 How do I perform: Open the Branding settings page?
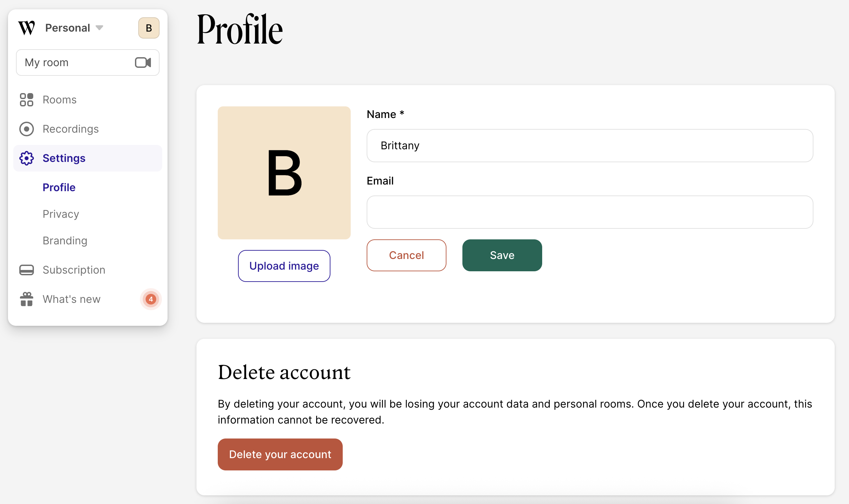pyautogui.click(x=65, y=240)
